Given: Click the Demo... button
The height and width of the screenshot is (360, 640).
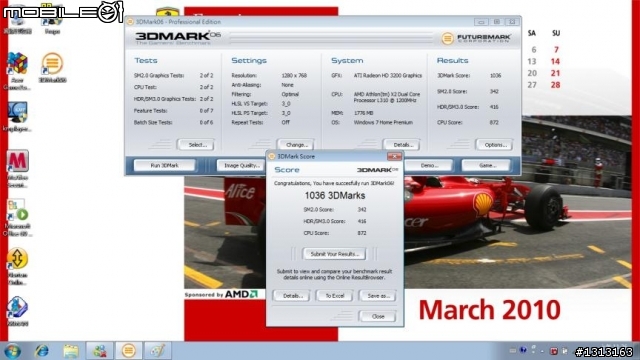Looking at the screenshot, I should click(x=429, y=165).
